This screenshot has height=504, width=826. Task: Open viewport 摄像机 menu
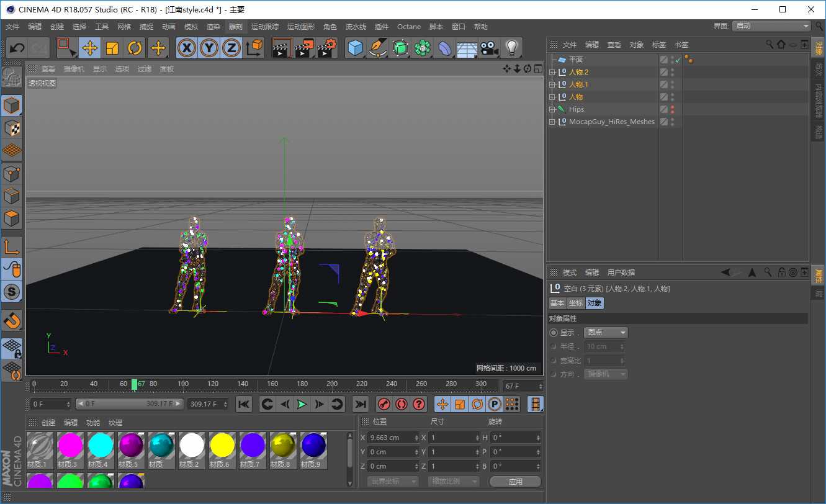coord(74,69)
